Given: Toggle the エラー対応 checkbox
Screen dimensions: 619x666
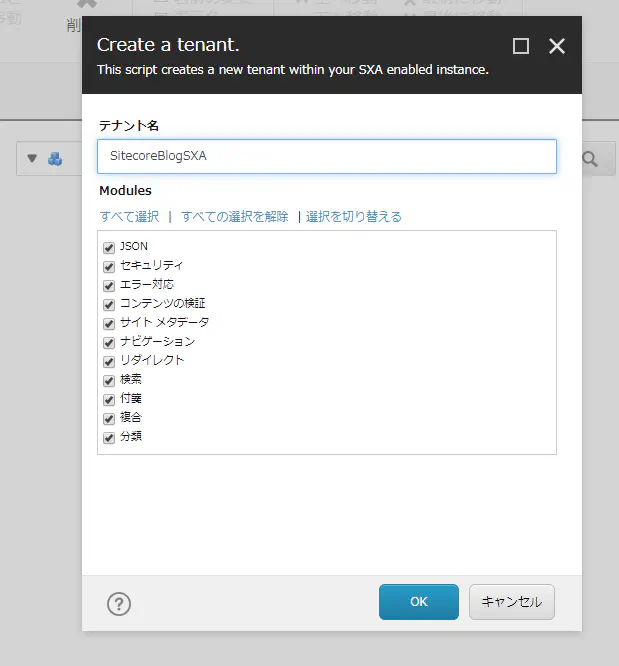Looking at the screenshot, I should pos(109,286).
